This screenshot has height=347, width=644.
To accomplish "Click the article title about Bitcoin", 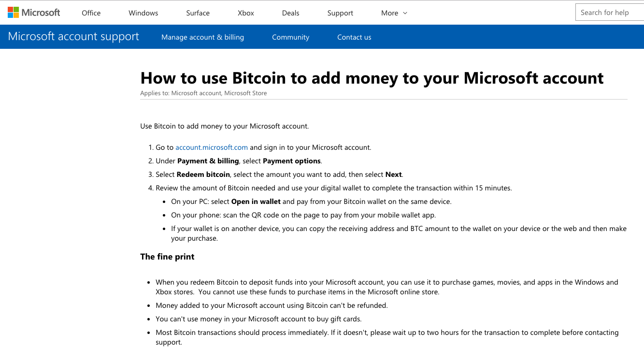I will (x=372, y=78).
